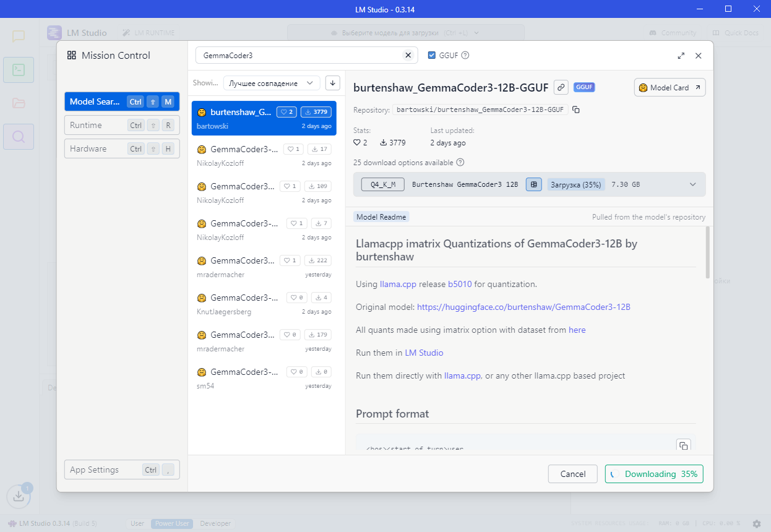This screenshot has width=771, height=532.
Task: Open the Model Card button
Action: point(670,88)
